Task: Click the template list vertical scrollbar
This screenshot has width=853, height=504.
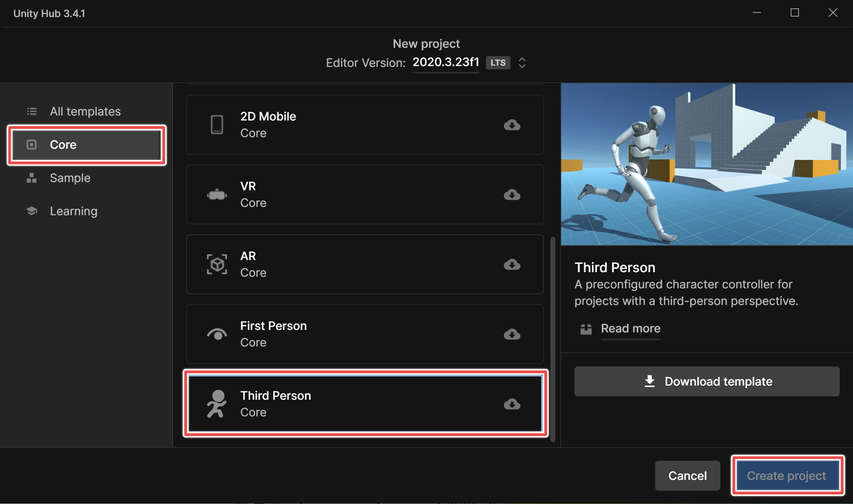Action: coord(552,339)
